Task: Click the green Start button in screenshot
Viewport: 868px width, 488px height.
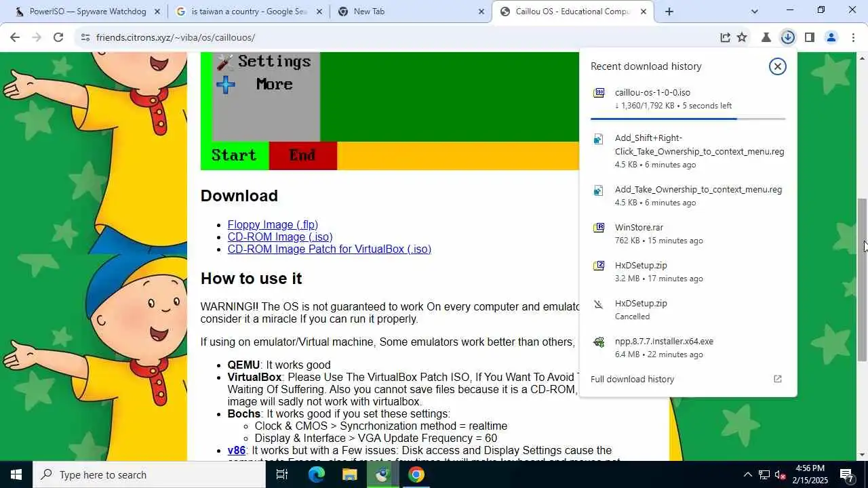Action: 235,155
